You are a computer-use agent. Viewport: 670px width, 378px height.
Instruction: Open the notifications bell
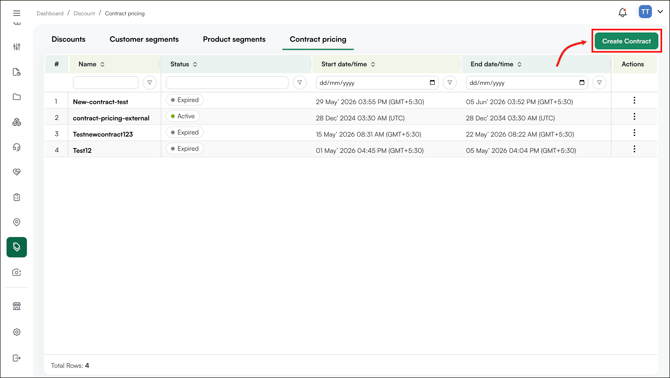coord(623,12)
